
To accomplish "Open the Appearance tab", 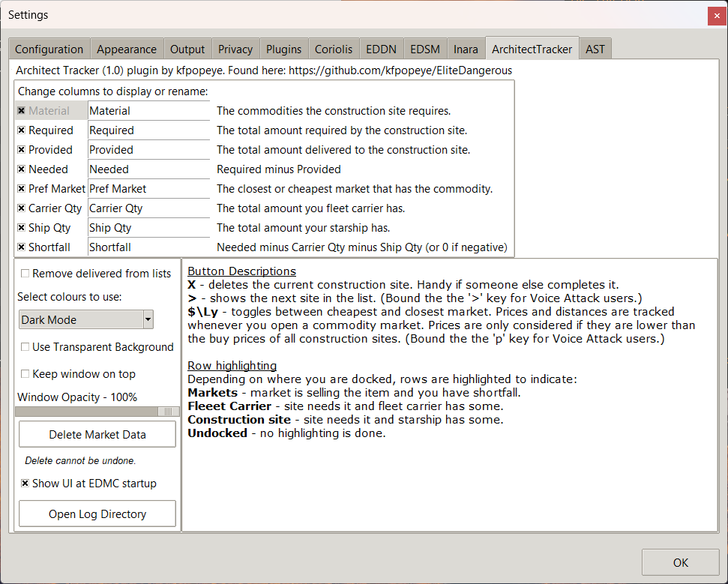I will click(127, 49).
